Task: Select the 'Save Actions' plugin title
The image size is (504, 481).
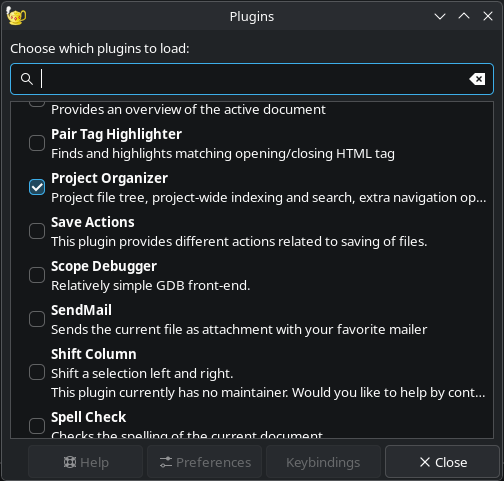Action: (x=93, y=222)
